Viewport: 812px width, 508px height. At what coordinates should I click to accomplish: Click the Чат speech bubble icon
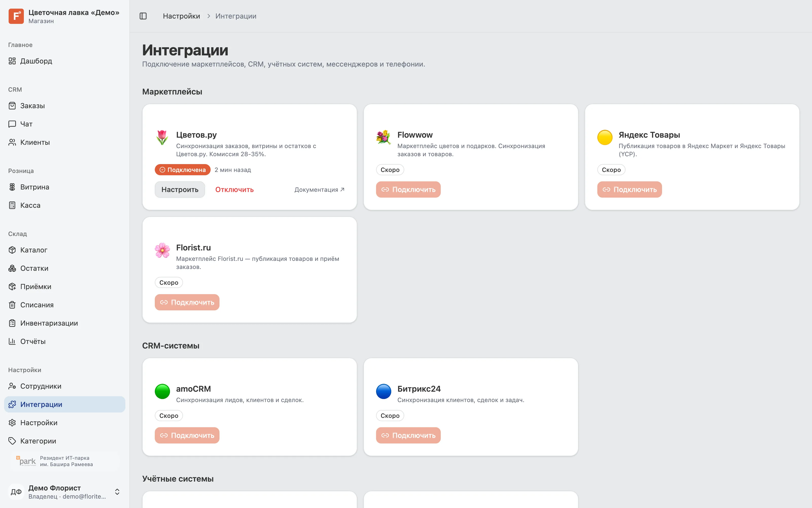tap(12, 124)
